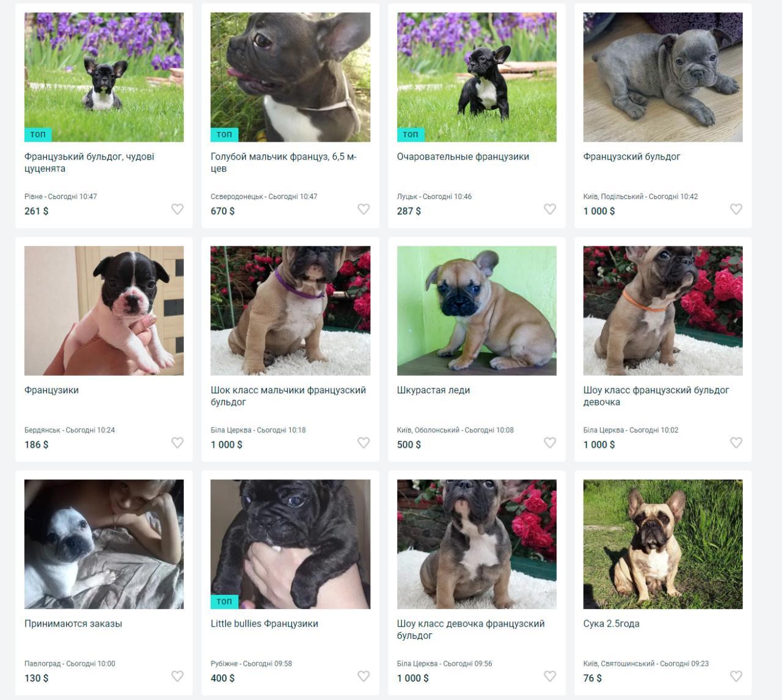Save the Сука 2.5года listing with its heart
782x700 pixels.
[736, 676]
